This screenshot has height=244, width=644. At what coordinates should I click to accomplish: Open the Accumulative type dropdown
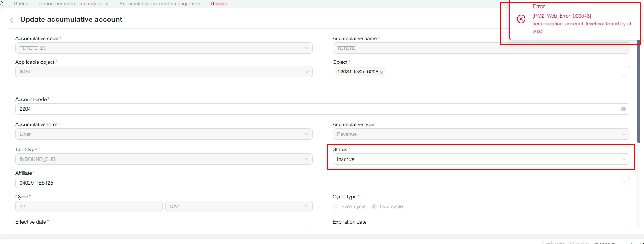(481, 134)
